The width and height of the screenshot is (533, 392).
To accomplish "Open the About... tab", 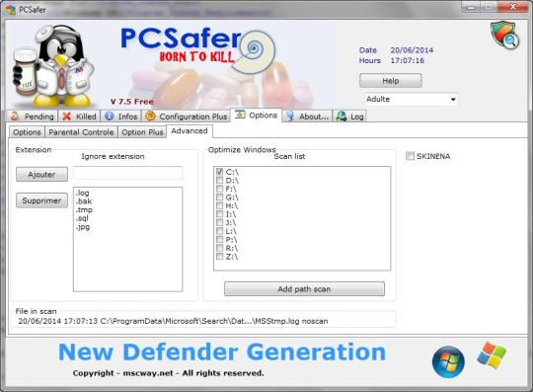I will 307,117.
